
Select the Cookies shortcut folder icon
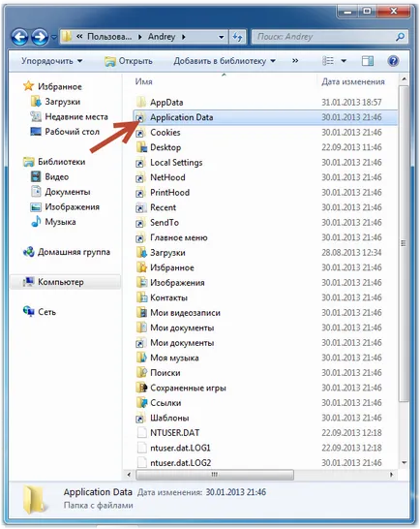click(x=141, y=132)
